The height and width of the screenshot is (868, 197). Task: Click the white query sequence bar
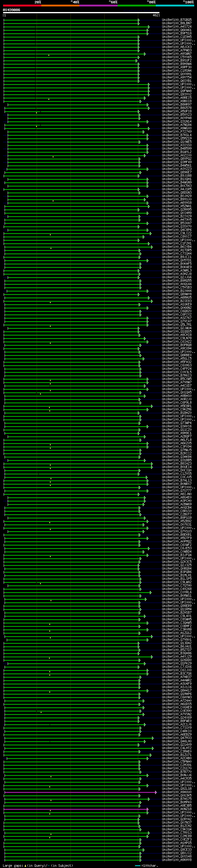tap(81, 12)
